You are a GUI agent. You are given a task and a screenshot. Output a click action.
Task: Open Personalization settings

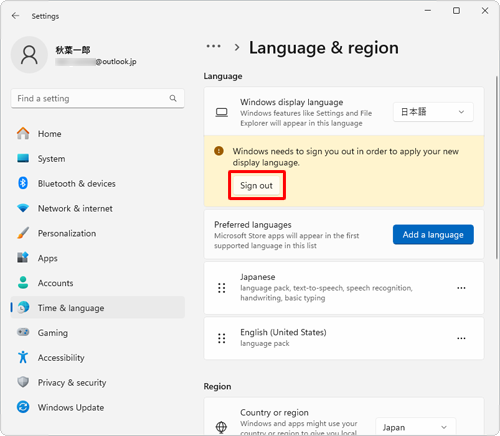[x=98, y=233]
